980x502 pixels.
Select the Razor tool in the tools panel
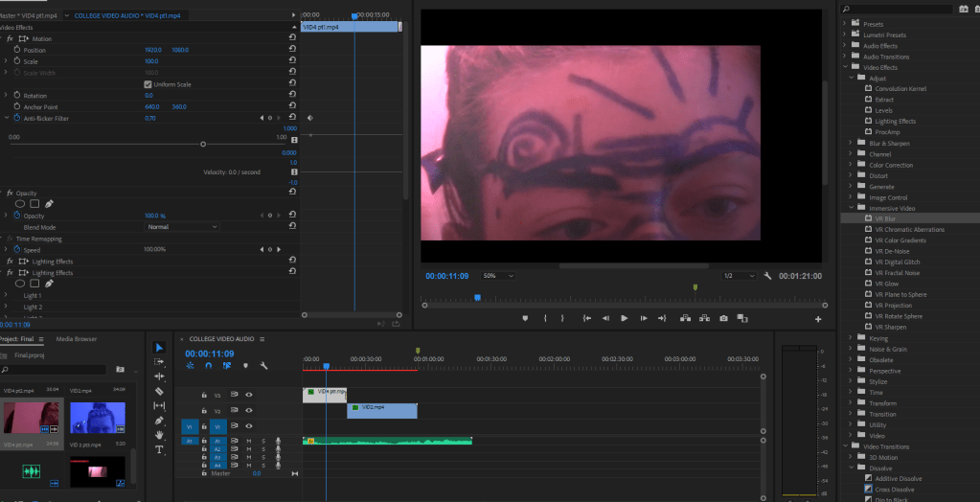pos(159,391)
